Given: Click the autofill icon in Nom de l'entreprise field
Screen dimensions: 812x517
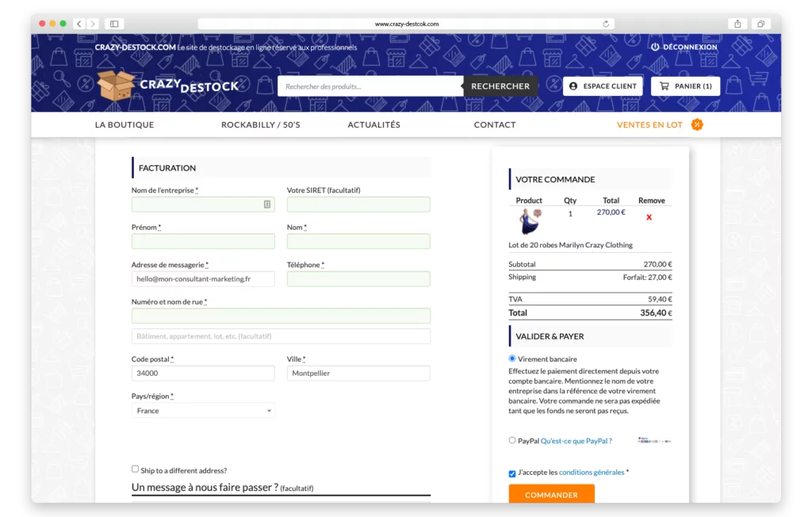Looking at the screenshot, I should tap(267, 205).
